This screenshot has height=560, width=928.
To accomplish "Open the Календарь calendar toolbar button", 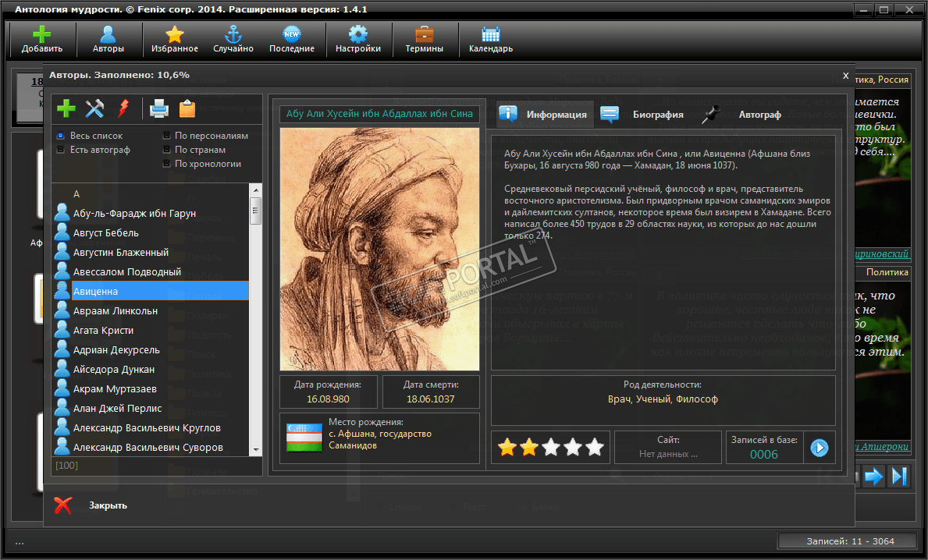I will (x=490, y=40).
